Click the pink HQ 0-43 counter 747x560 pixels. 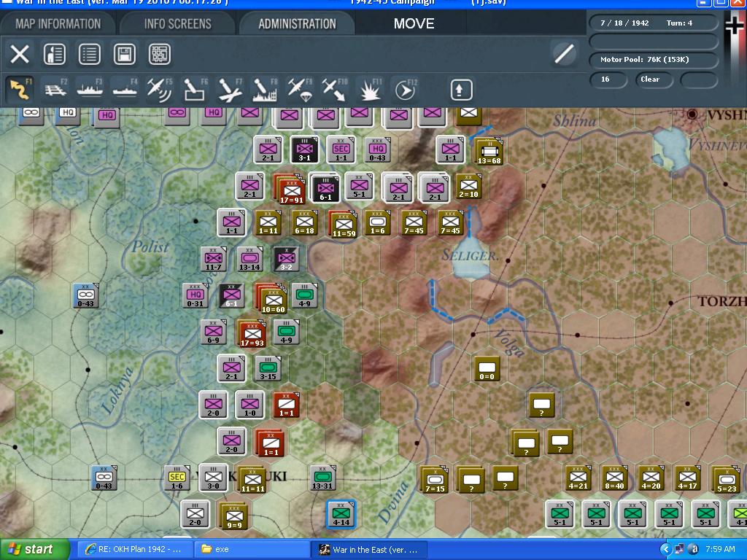(378, 149)
